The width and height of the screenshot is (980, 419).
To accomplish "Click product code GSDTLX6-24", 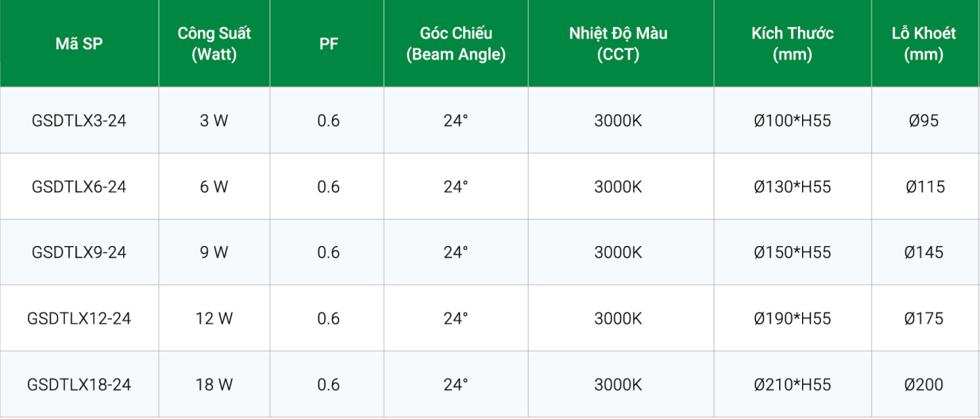I will (x=79, y=186).
